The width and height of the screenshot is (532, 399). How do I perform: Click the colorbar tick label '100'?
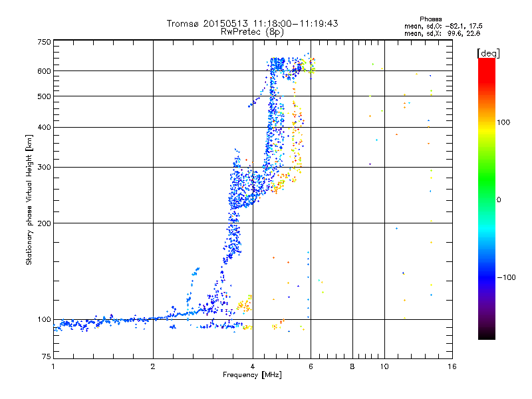tap(503, 122)
